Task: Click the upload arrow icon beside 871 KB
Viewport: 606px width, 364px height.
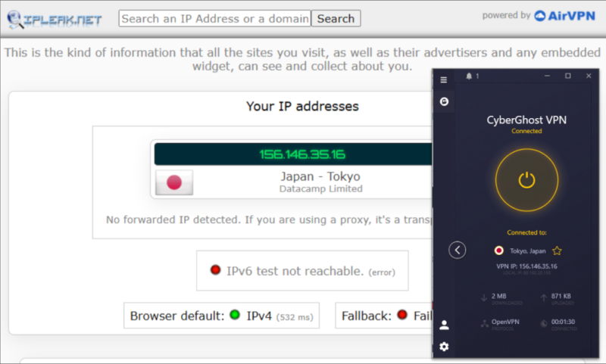Action: (543, 297)
